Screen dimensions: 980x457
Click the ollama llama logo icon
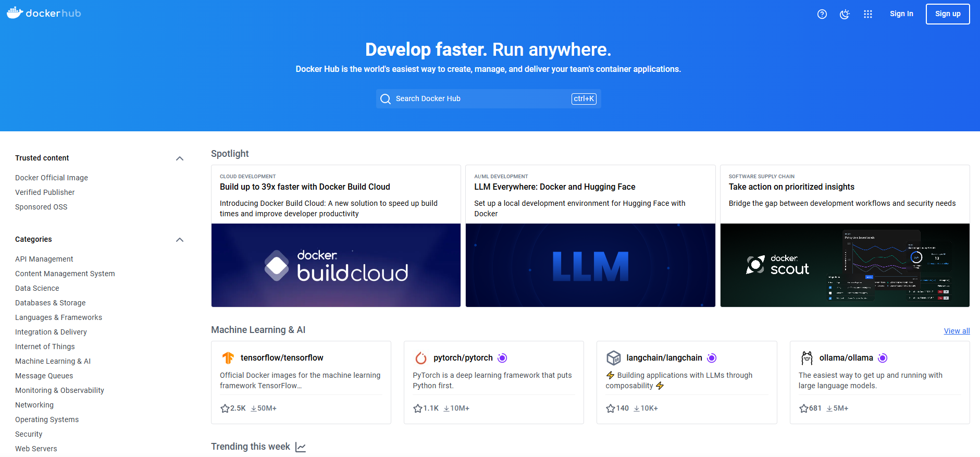[807, 358]
